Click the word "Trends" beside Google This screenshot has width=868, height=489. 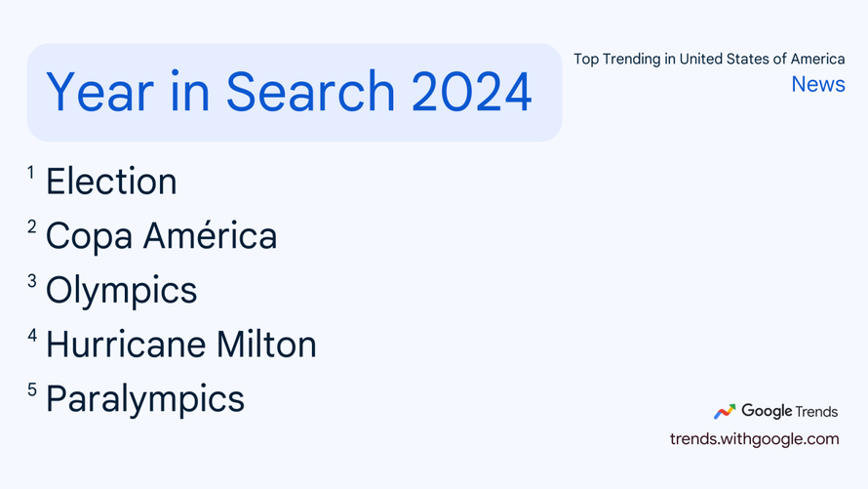817,412
